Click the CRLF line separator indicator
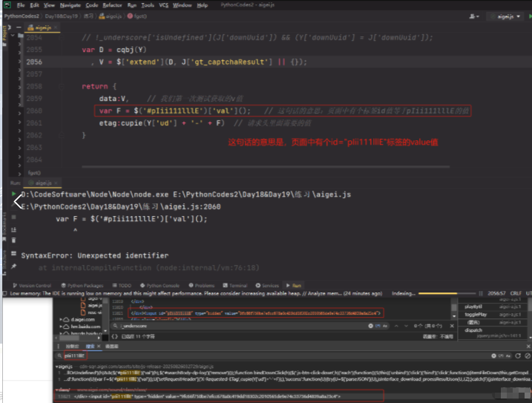 pos(516,293)
